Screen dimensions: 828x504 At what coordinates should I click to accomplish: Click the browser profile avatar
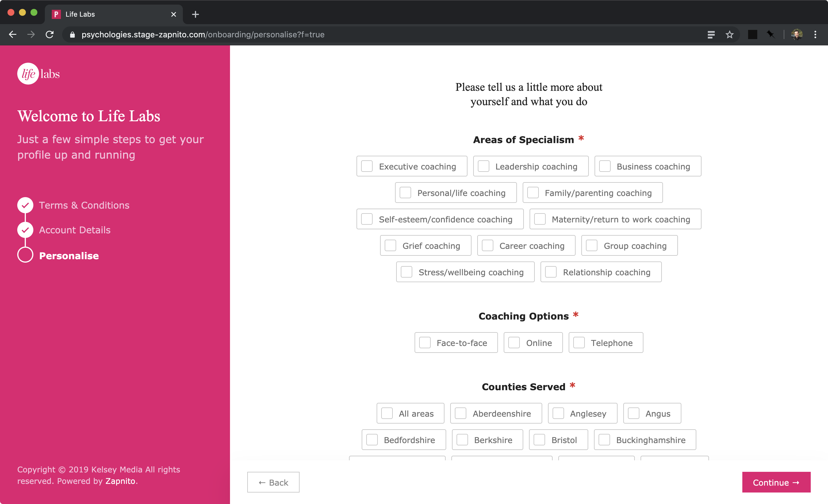797,34
